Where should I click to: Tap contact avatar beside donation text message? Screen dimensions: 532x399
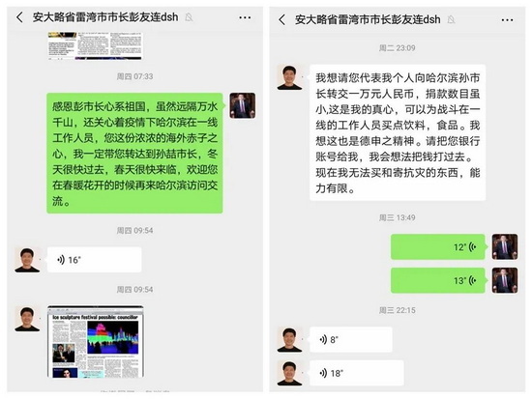click(x=289, y=77)
